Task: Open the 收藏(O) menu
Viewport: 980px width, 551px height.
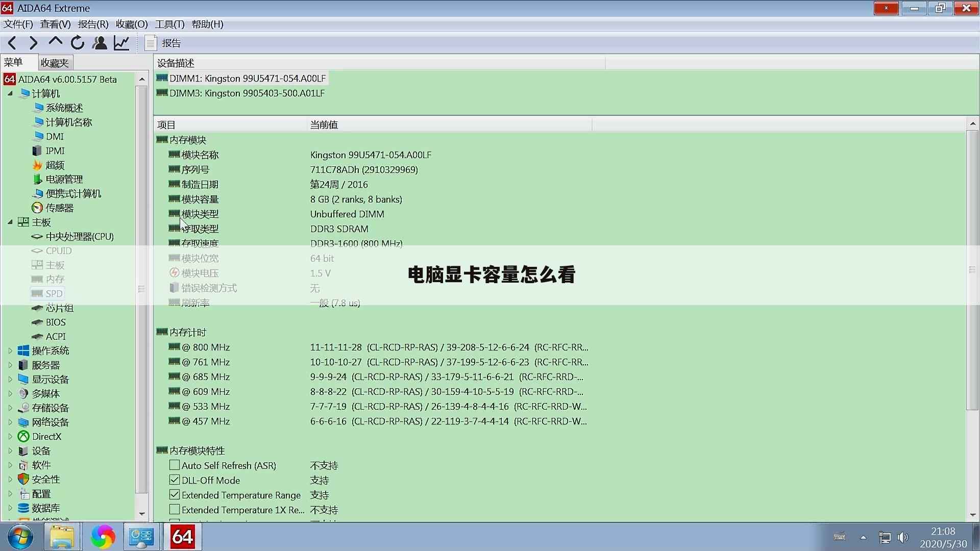Action: (132, 24)
